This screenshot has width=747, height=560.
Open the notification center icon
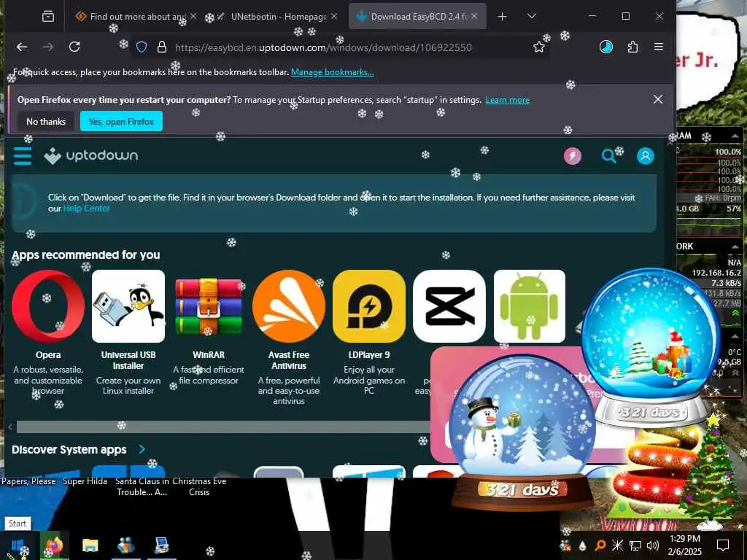point(723,545)
